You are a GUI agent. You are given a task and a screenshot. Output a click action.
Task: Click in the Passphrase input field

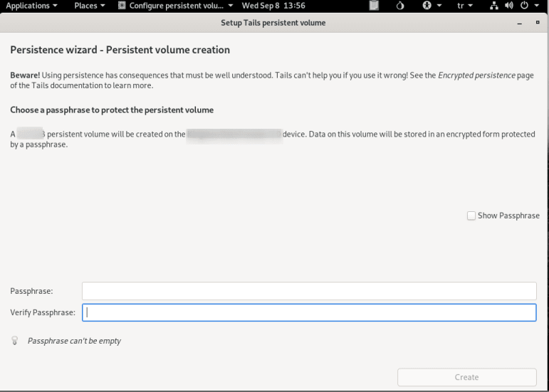click(308, 291)
